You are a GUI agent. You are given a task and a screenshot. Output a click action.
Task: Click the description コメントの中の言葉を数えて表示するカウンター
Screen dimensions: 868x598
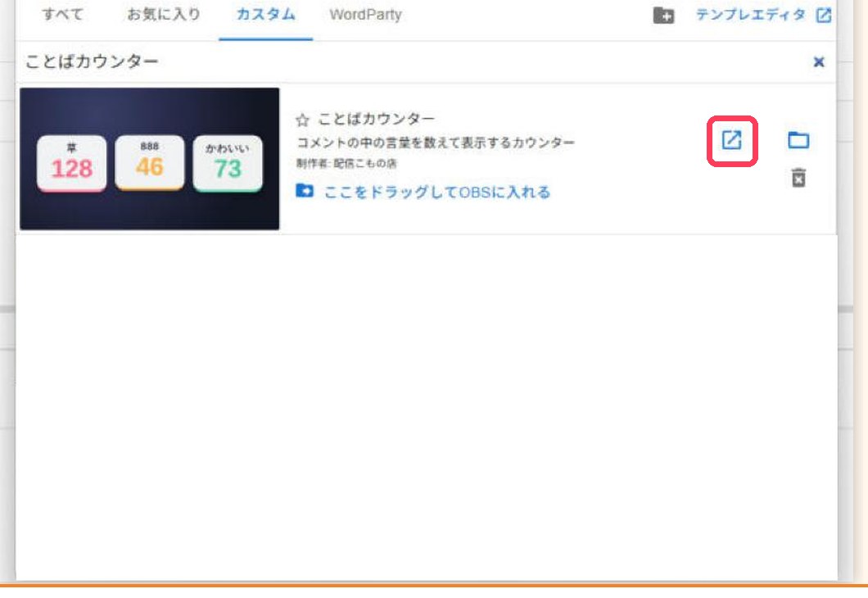[436, 143]
